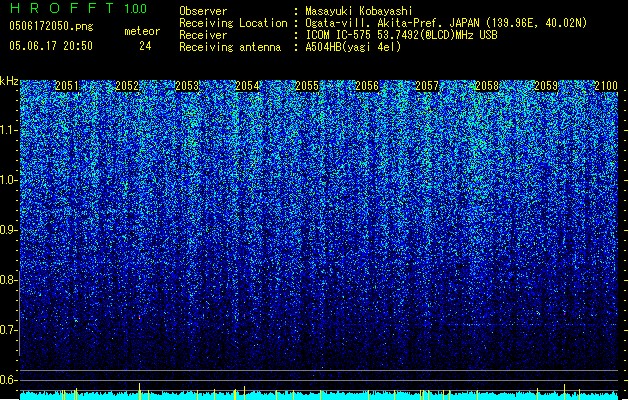
Task: Click the Receiving antenna label
Action: pyautogui.click(x=230, y=47)
